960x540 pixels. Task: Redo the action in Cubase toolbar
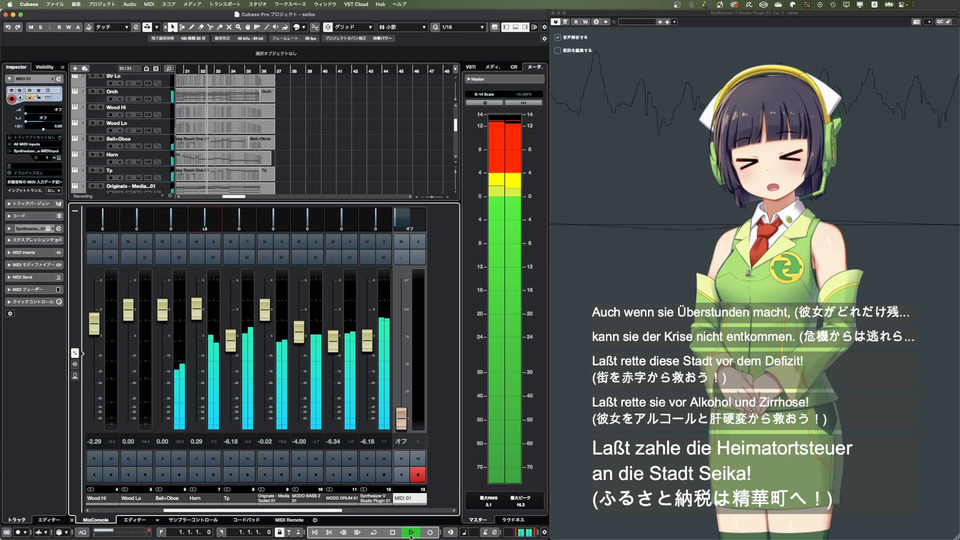[x=17, y=27]
